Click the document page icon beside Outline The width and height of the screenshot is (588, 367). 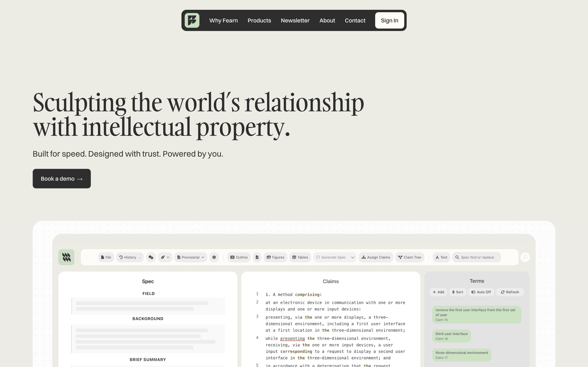tap(257, 257)
